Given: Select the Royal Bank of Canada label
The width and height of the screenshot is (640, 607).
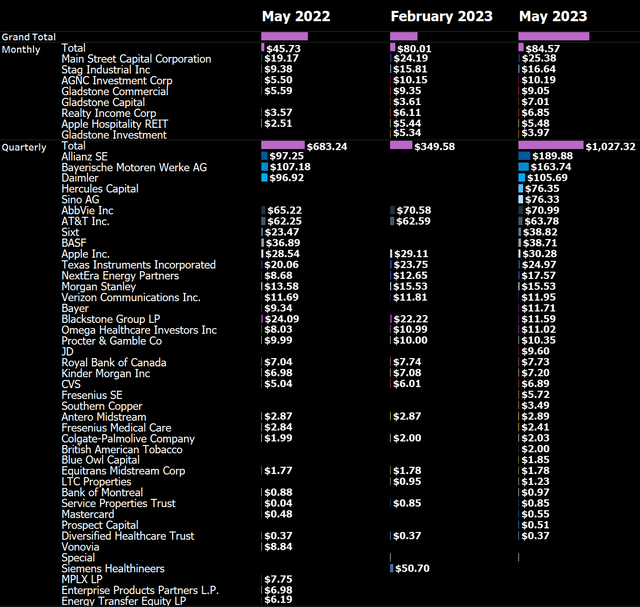Looking at the screenshot, I should pos(114,362).
